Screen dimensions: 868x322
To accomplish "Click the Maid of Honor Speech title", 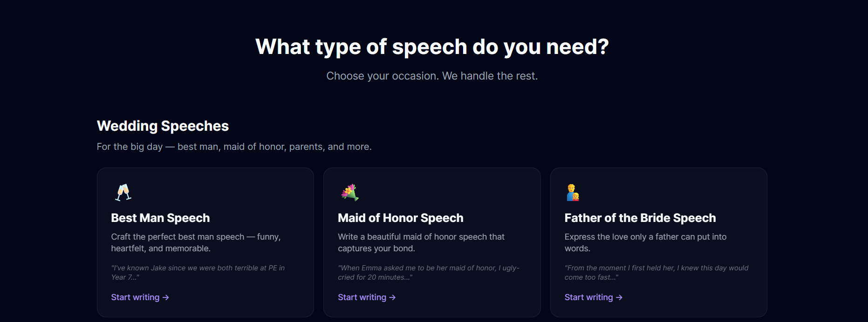I will (x=400, y=218).
